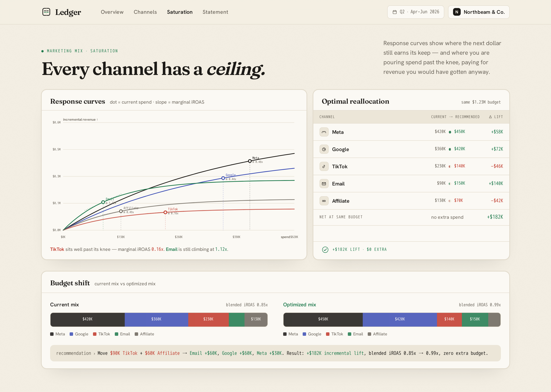Click the Meta channel icon

[x=324, y=132]
